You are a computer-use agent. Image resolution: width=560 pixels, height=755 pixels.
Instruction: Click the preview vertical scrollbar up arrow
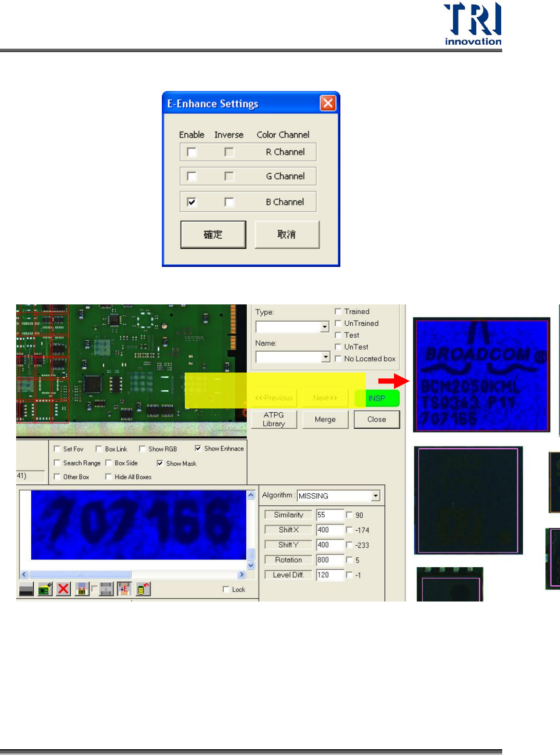[x=251, y=495]
